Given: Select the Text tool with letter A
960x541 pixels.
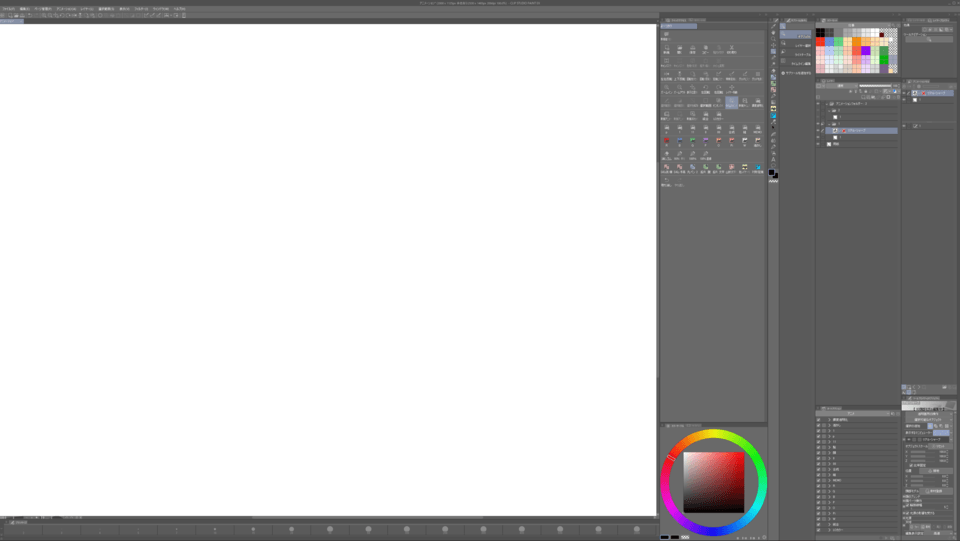Looking at the screenshot, I should click(773, 160).
